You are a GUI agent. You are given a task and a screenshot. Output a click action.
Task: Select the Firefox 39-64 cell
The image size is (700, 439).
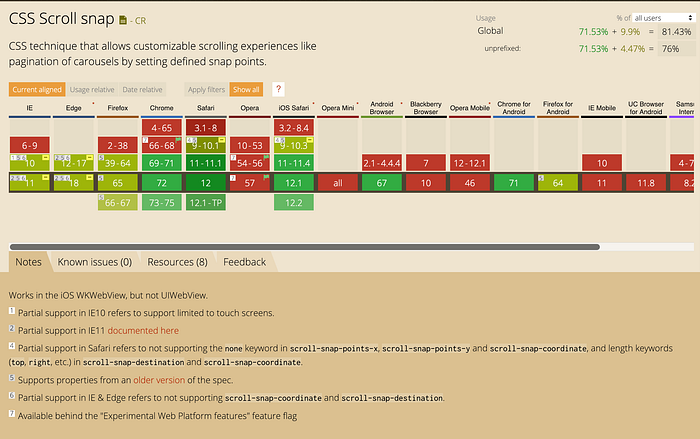tap(118, 163)
